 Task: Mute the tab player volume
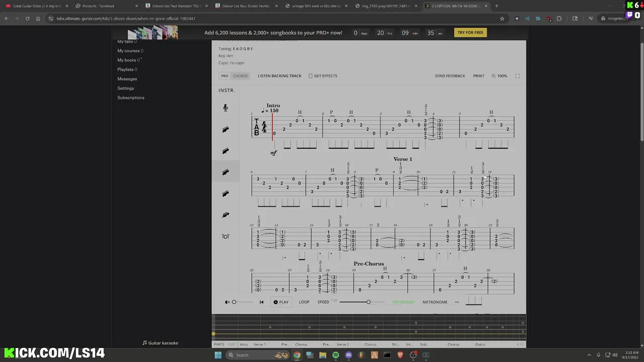(x=227, y=302)
